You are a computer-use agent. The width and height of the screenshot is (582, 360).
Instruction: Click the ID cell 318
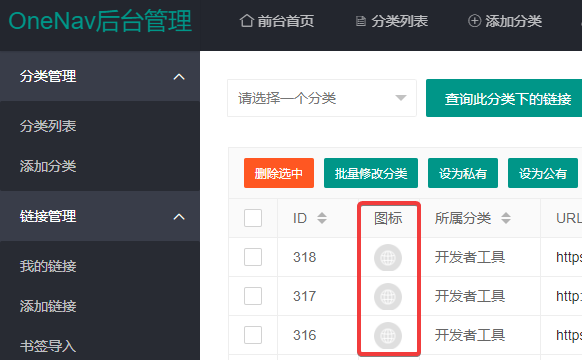point(304,257)
